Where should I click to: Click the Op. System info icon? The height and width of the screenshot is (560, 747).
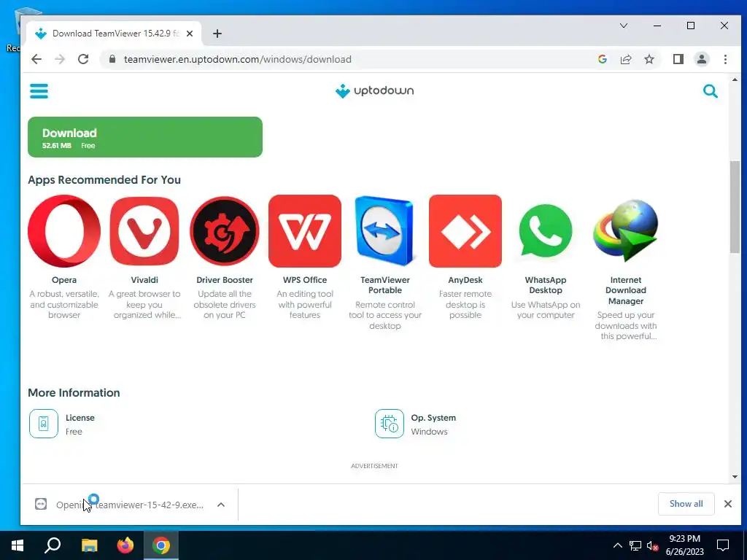click(390, 424)
